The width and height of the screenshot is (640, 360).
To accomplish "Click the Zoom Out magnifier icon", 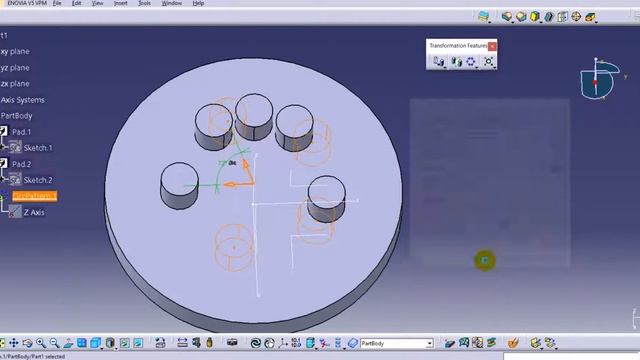I will tap(54, 343).
